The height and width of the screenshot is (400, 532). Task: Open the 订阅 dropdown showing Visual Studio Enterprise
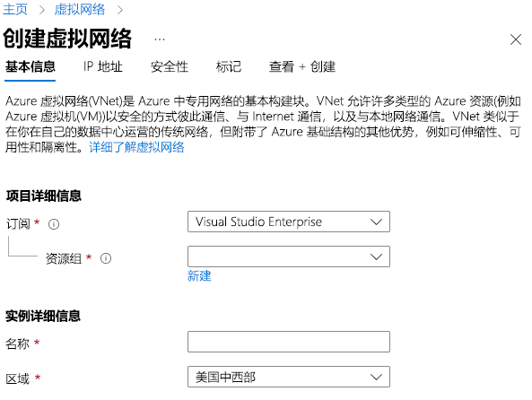point(289,222)
